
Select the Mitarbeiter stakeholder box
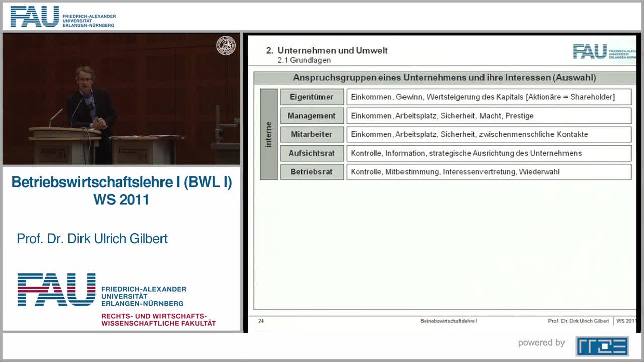[312, 134]
